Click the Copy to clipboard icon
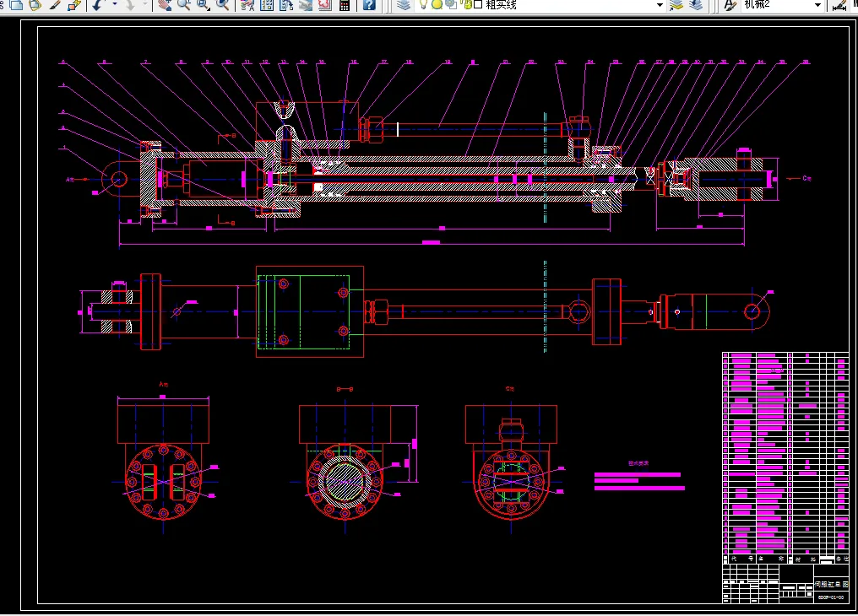858x616 pixels. click(x=17, y=5)
